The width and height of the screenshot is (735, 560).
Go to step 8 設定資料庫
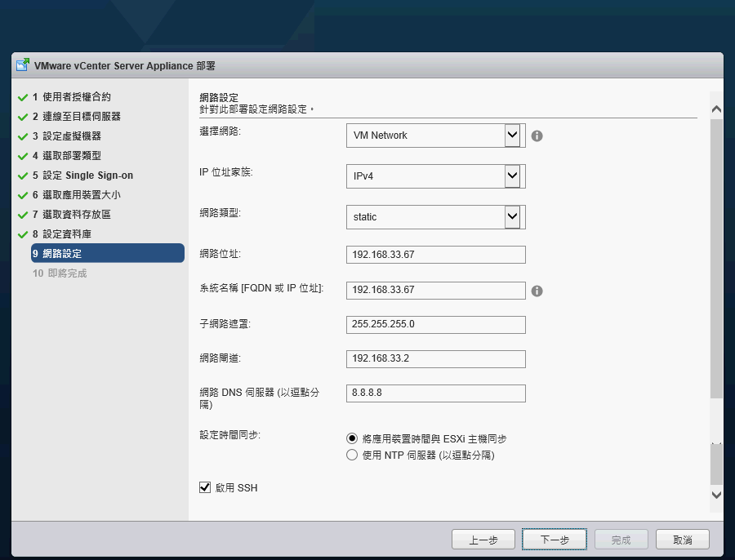[61, 234]
